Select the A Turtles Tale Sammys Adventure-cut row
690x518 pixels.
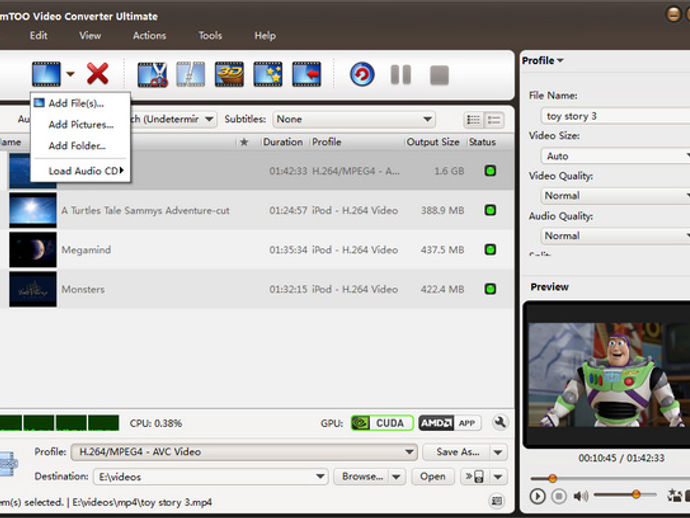click(257, 210)
